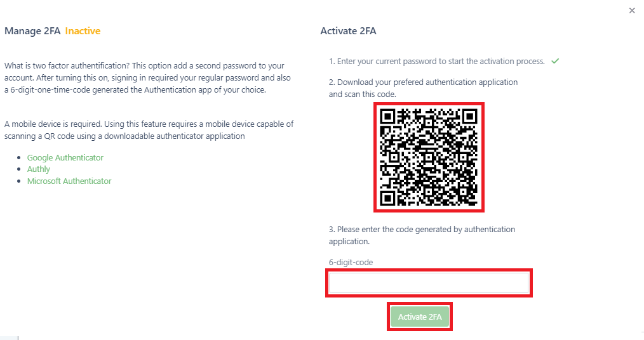This screenshot has height=340, width=644.
Task: Click the step 3 enter code instruction
Action: point(422,235)
